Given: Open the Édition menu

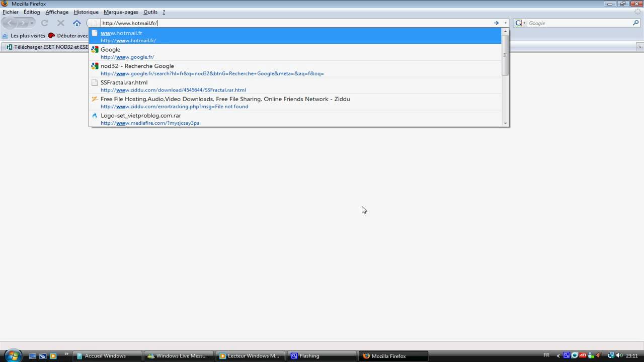Looking at the screenshot, I should pos(32,12).
